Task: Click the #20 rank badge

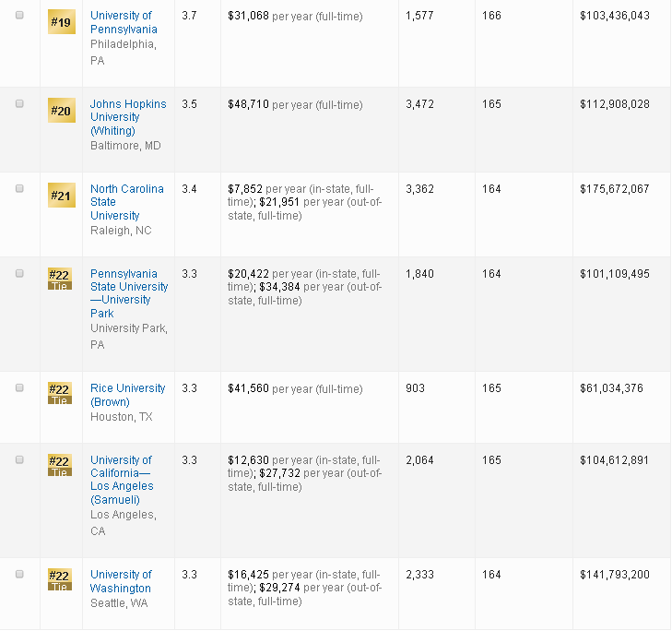Action: click(x=60, y=112)
